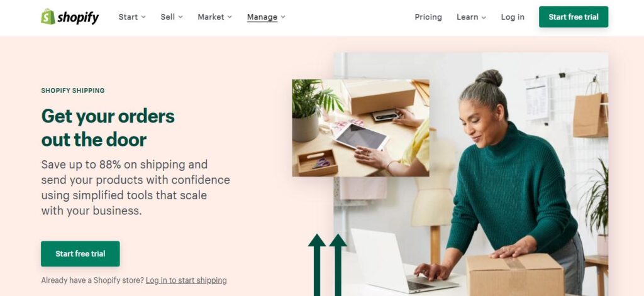Open the Start menu item

(128, 17)
